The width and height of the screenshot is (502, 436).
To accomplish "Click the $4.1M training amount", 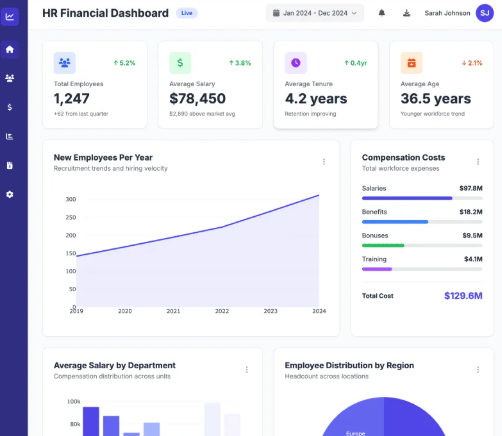I will coord(473,259).
